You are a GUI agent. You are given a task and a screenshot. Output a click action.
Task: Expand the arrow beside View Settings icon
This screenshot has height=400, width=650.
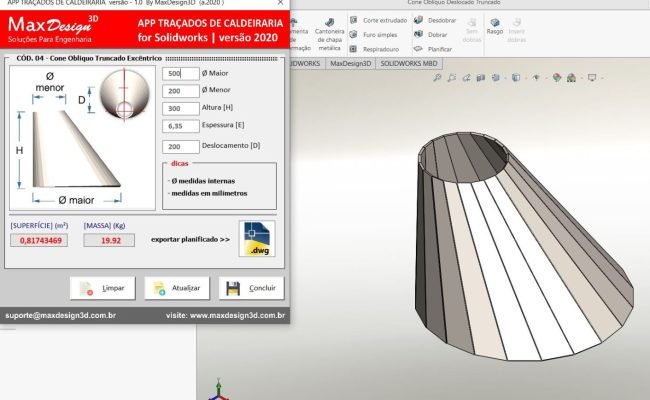click(602, 78)
